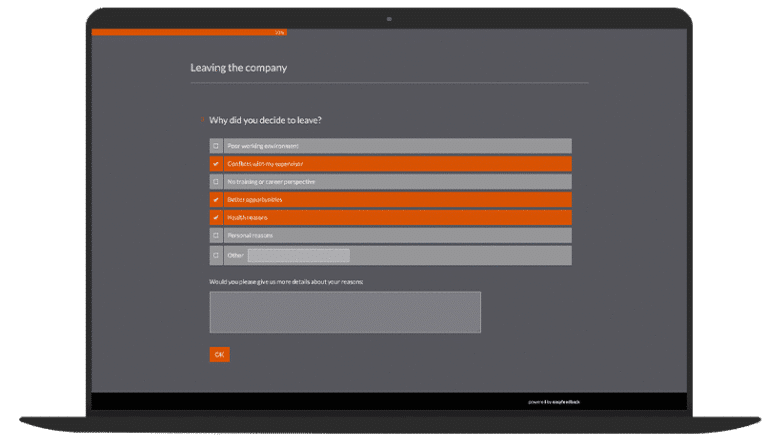The height and width of the screenshot is (448, 768).
Task: Tick the Other checkbox
Action: tap(216, 255)
